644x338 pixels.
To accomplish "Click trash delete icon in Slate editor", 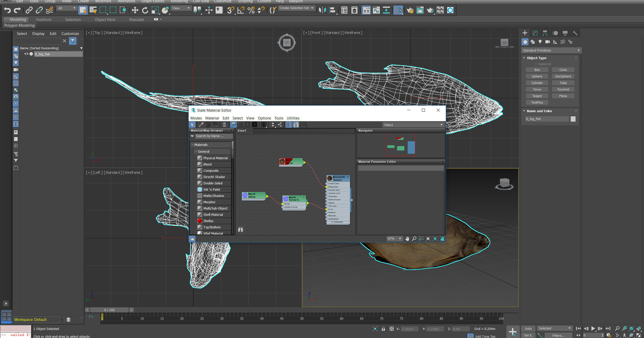I will tap(224, 125).
